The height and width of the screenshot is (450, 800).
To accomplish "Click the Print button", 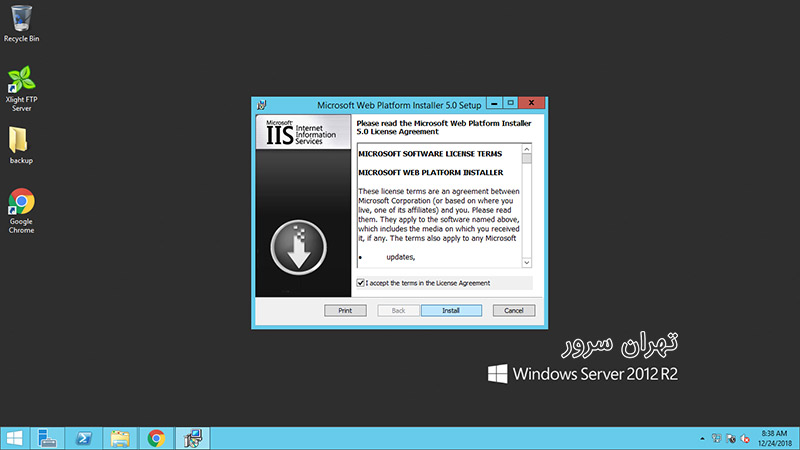I will (345, 311).
